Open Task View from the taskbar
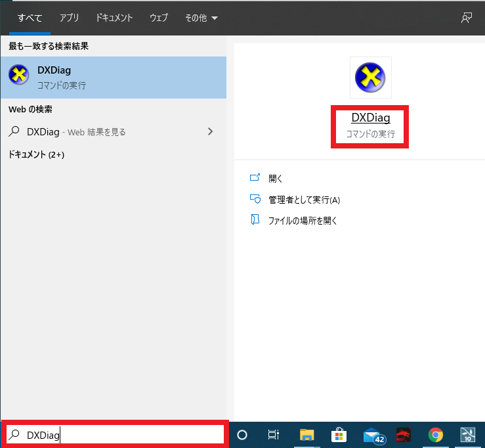 pos(274,435)
